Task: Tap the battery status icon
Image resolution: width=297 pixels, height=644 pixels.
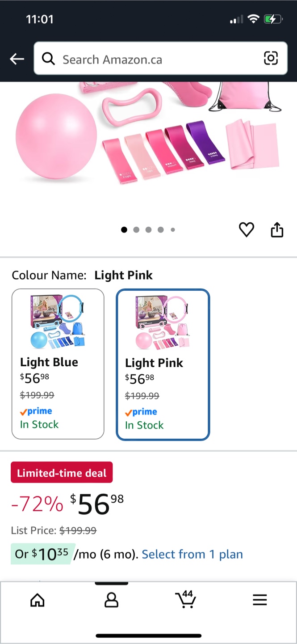Action: (273, 19)
